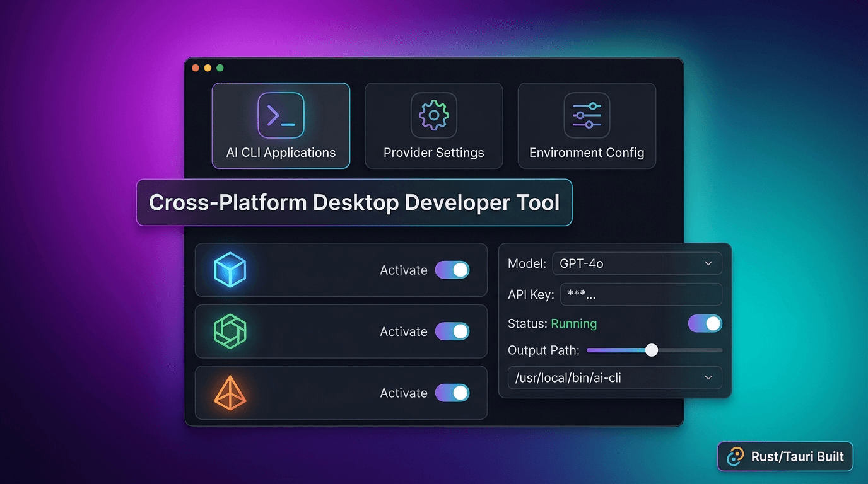
Task: Select the green hexagon app icon
Action: point(230,331)
